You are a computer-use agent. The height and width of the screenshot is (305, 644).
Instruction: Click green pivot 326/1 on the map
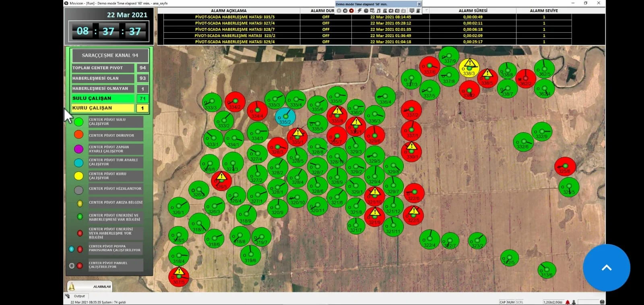(x=178, y=207)
